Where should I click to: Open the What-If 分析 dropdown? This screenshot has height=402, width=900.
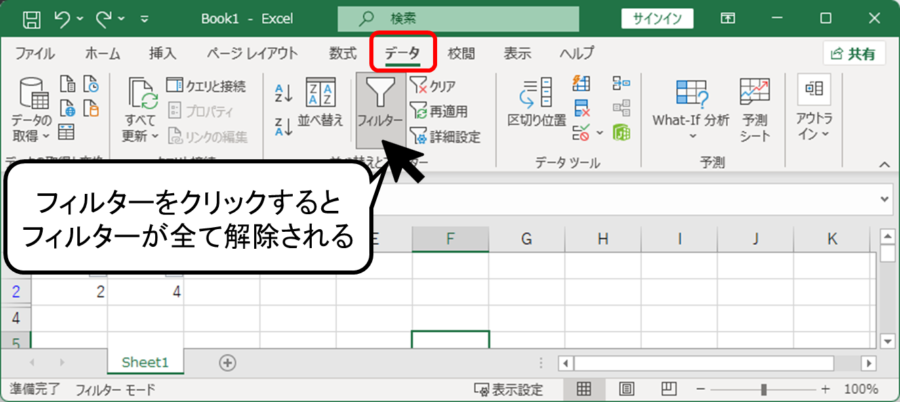tap(691, 109)
